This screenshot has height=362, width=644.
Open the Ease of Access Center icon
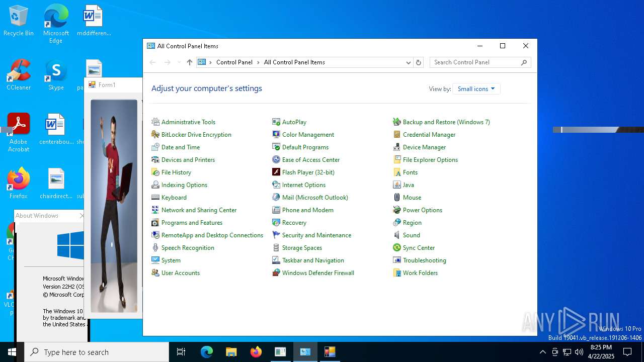coord(276,160)
